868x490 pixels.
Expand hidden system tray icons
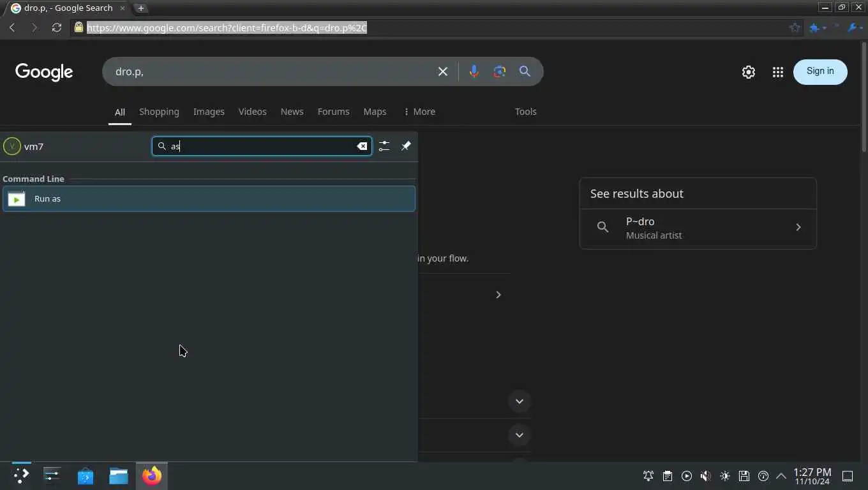click(781, 476)
